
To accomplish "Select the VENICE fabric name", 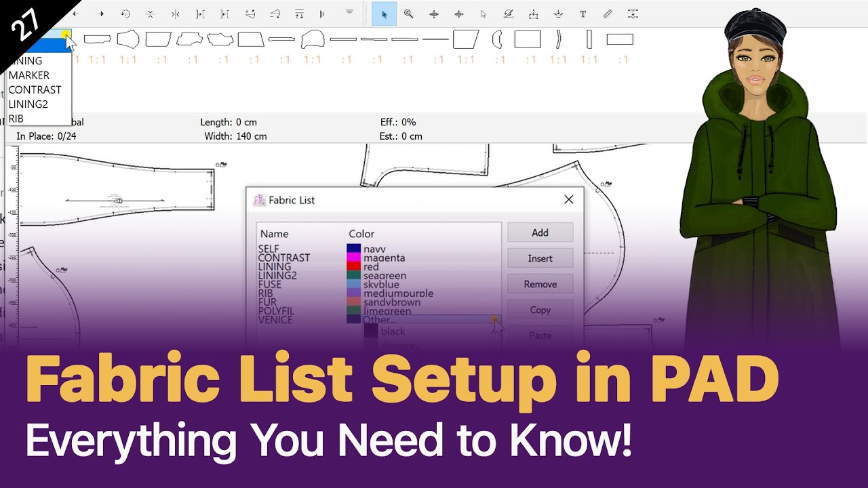I will (275, 319).
